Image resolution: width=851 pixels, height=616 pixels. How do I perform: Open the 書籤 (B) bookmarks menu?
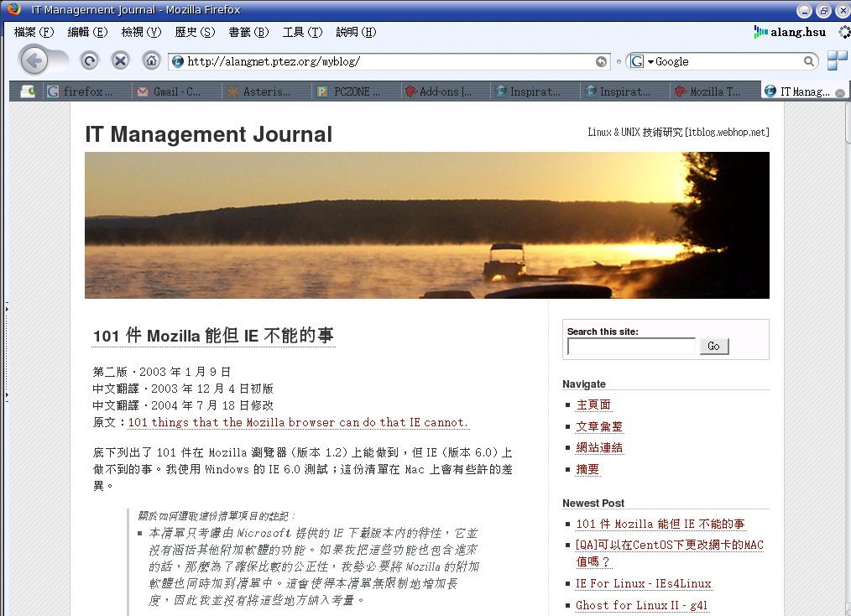tap(248, 32)
